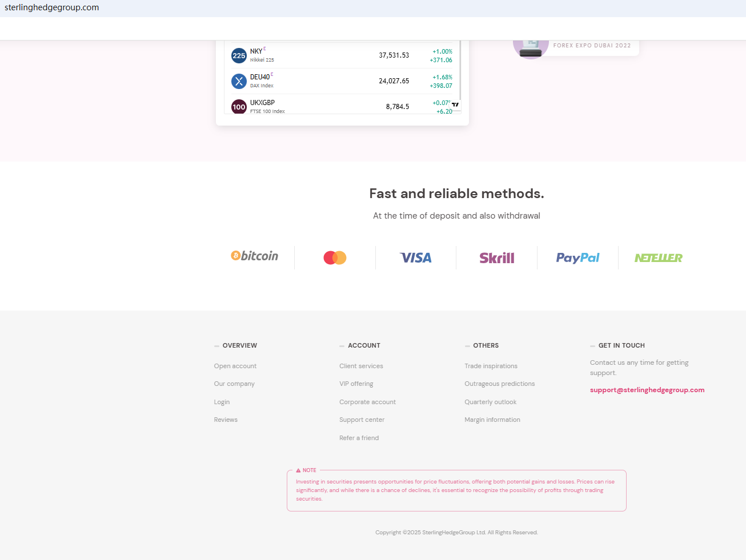Click the Mastercard payment logo
This screenshot has width=746, height=560.
coord(335,257)
